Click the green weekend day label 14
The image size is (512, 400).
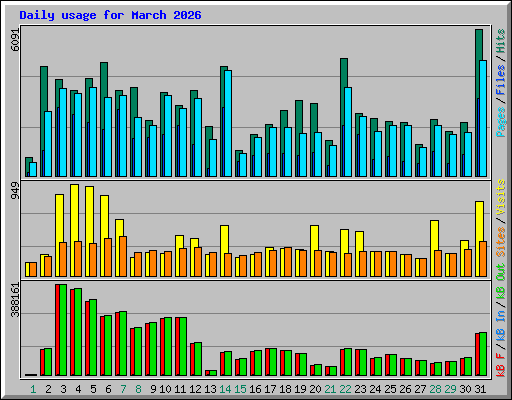[225, 389]
